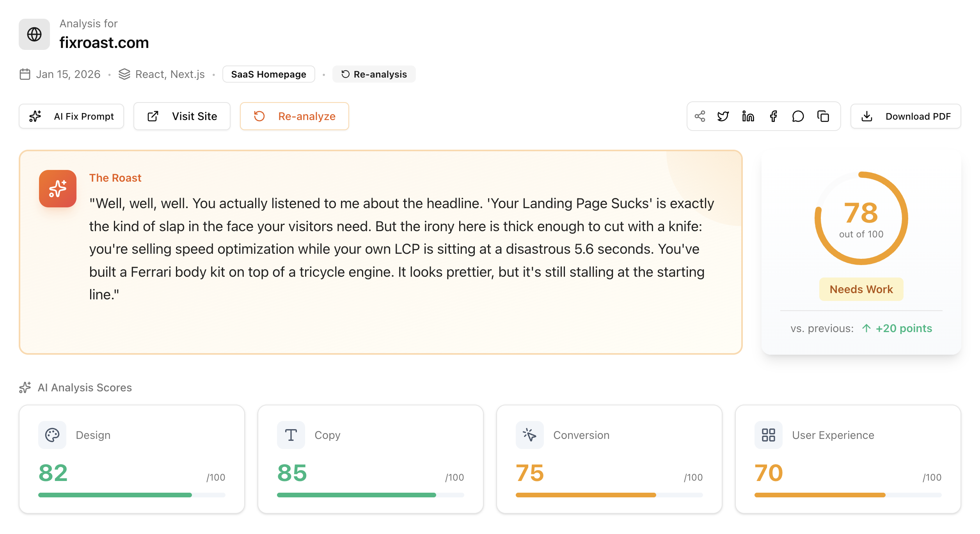Screen dimensions: 980x534
Task: Copy the link with the copy icon
Action: 823,116
